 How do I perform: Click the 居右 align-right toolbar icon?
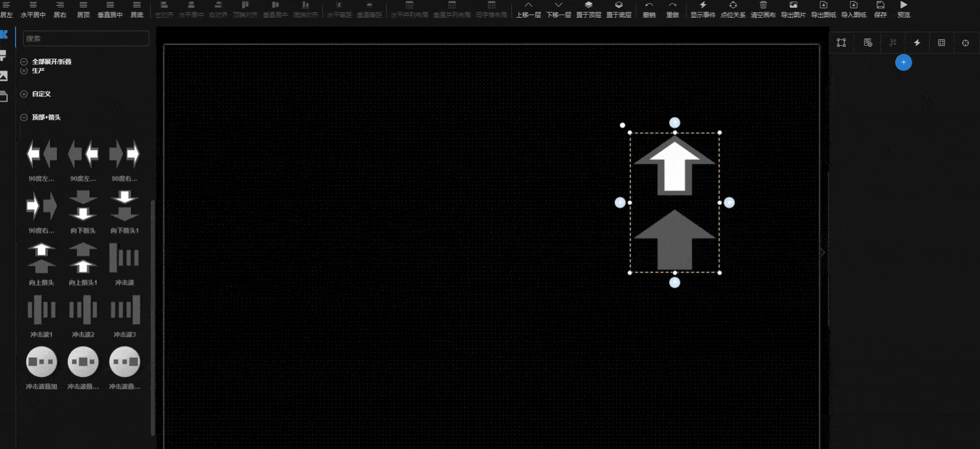60,5
